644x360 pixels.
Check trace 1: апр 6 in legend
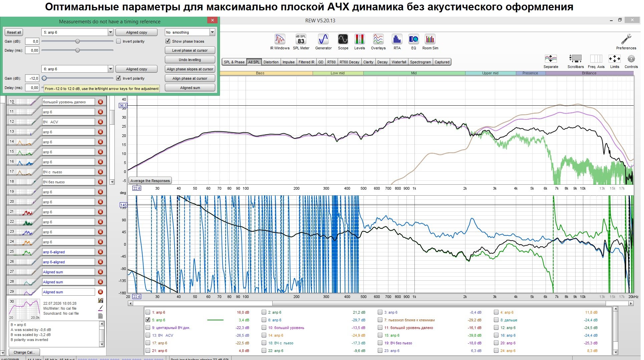tap(148, 312)
